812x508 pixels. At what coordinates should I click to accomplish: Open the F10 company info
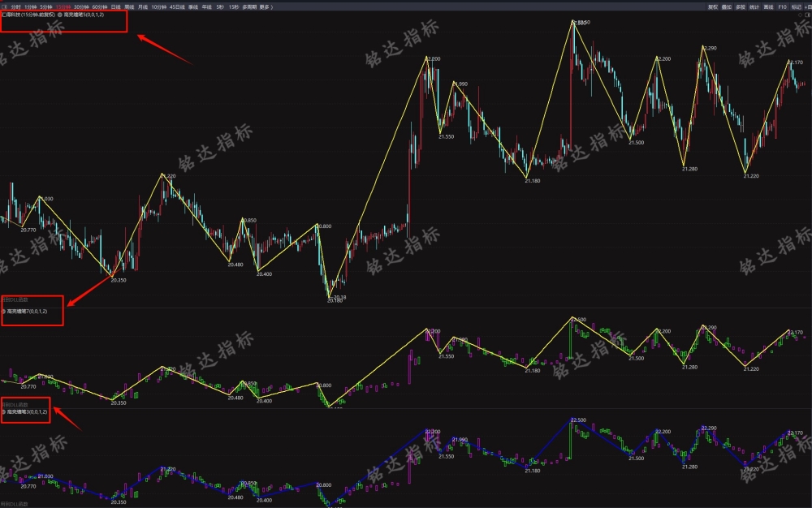click(783, 7)
